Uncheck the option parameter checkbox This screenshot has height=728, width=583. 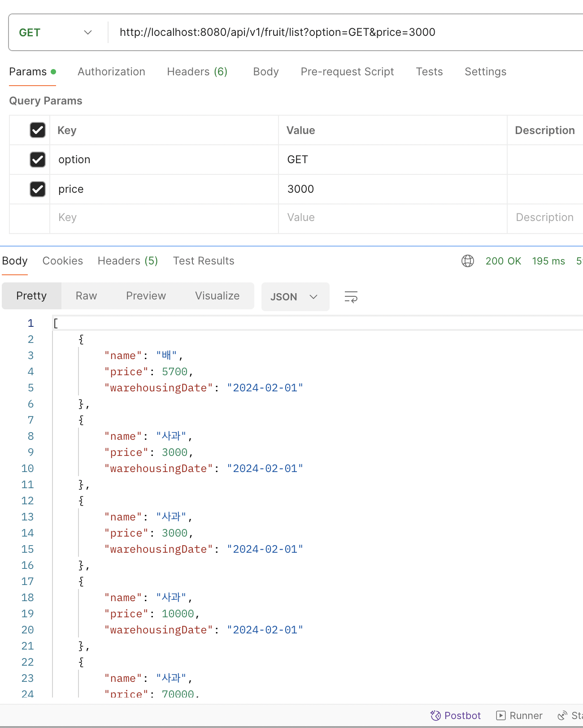pyautogui.click(x=38, y=160)
